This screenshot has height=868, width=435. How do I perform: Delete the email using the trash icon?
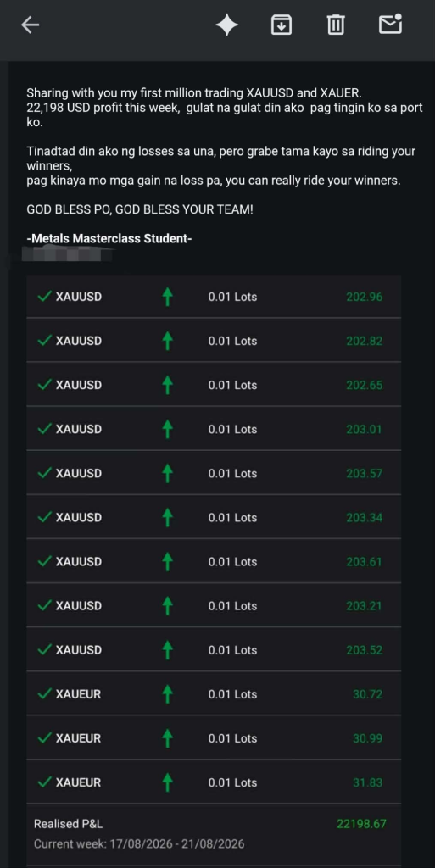[336, 25]
